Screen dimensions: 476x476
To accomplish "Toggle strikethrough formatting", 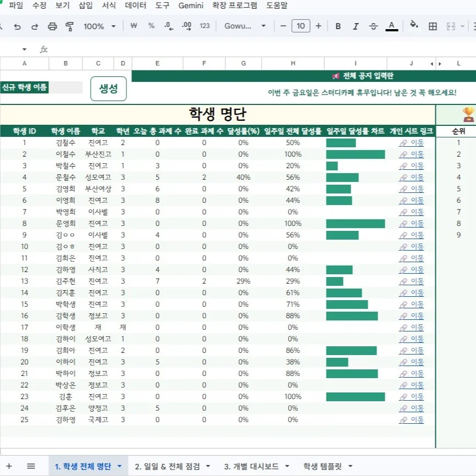I will tap(373, 26).
